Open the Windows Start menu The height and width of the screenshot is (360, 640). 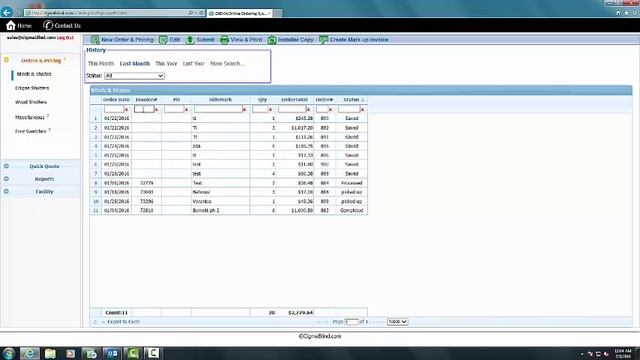[x=9, y=353]
